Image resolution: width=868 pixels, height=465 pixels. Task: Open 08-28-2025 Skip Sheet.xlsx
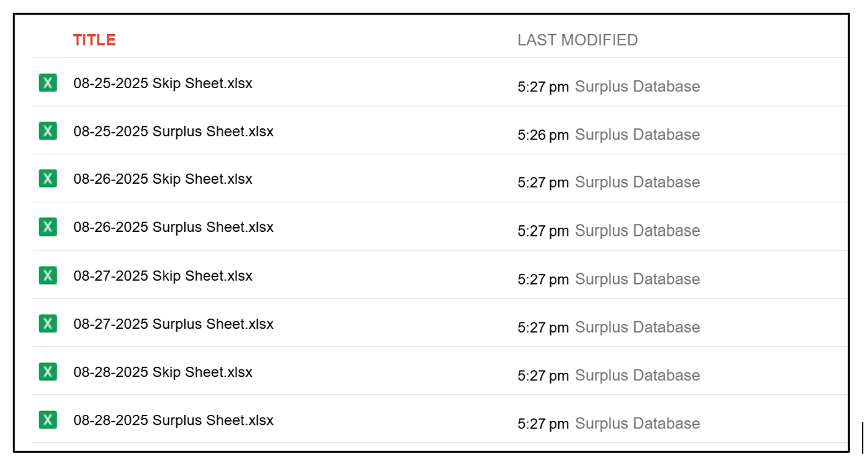[x=163, y=372]
